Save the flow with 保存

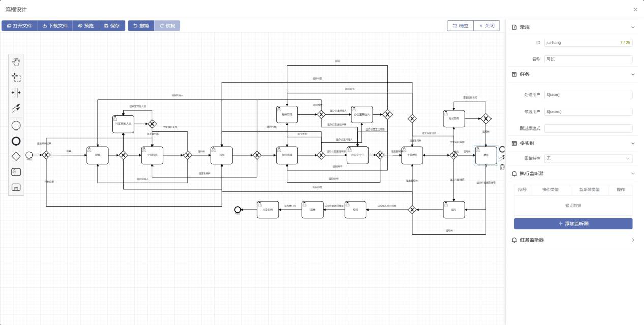[112, 26]
